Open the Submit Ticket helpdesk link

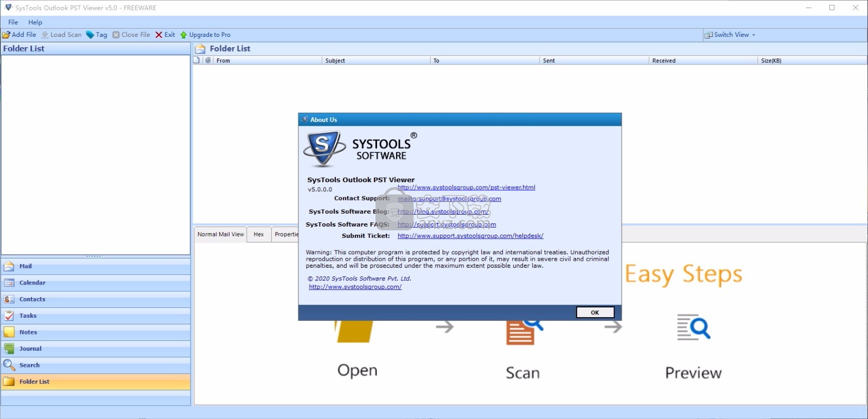click(x=470, y=236)
